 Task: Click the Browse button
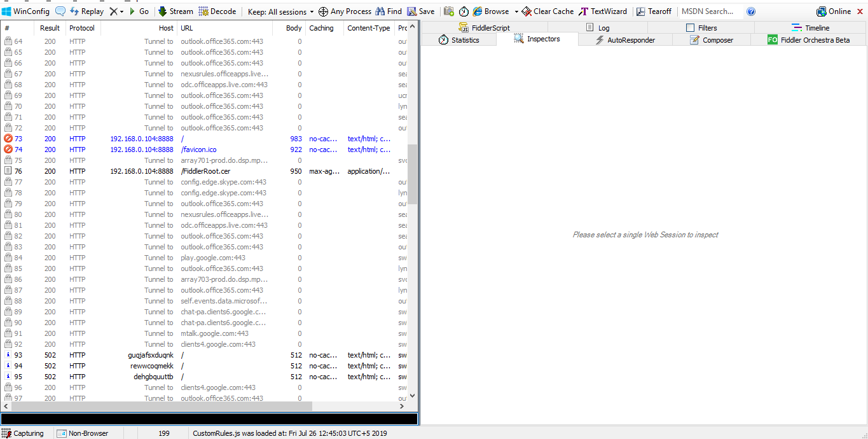click(491, 11)
